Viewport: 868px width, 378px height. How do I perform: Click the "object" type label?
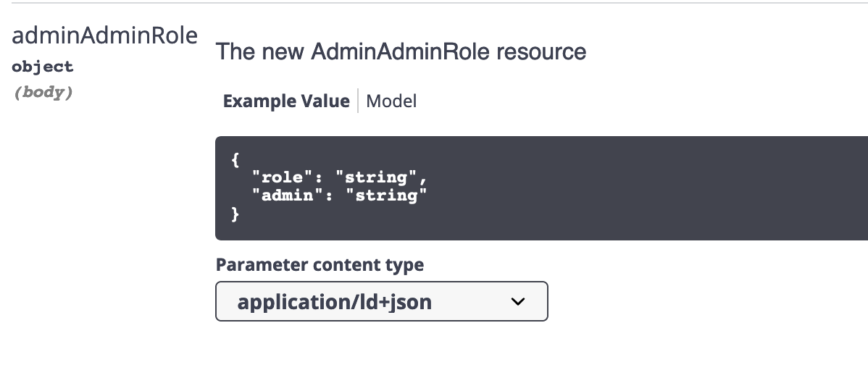(x=43, y=67)
